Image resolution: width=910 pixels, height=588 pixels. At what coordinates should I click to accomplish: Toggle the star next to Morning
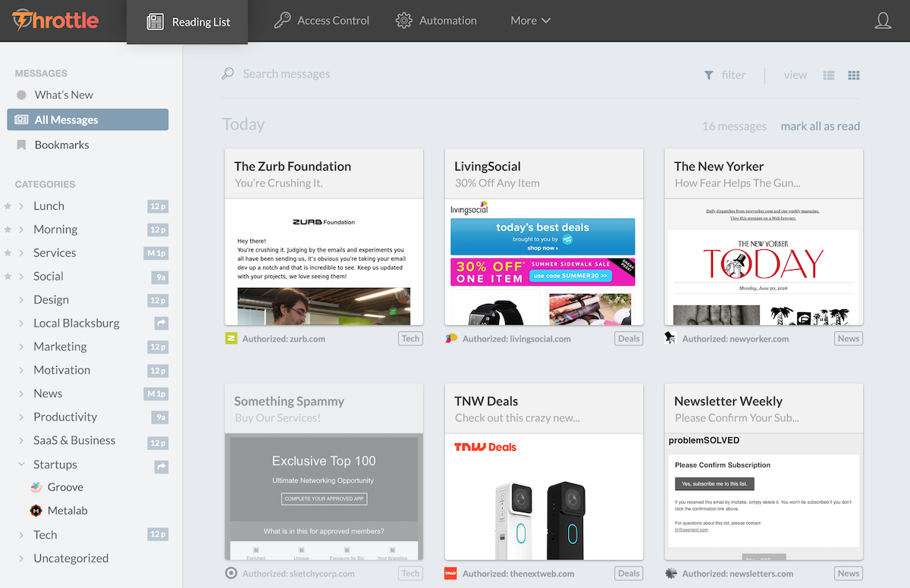[x=8, y=230]
